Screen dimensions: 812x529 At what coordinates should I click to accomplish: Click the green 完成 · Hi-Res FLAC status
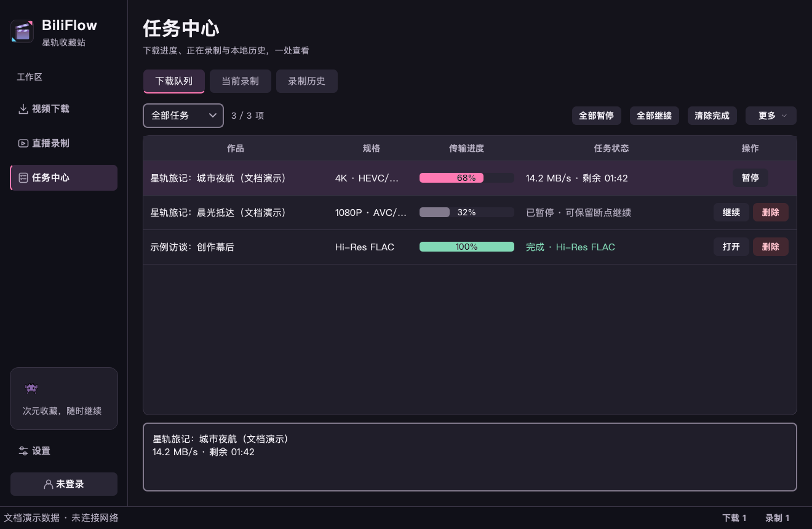[570, 247]
